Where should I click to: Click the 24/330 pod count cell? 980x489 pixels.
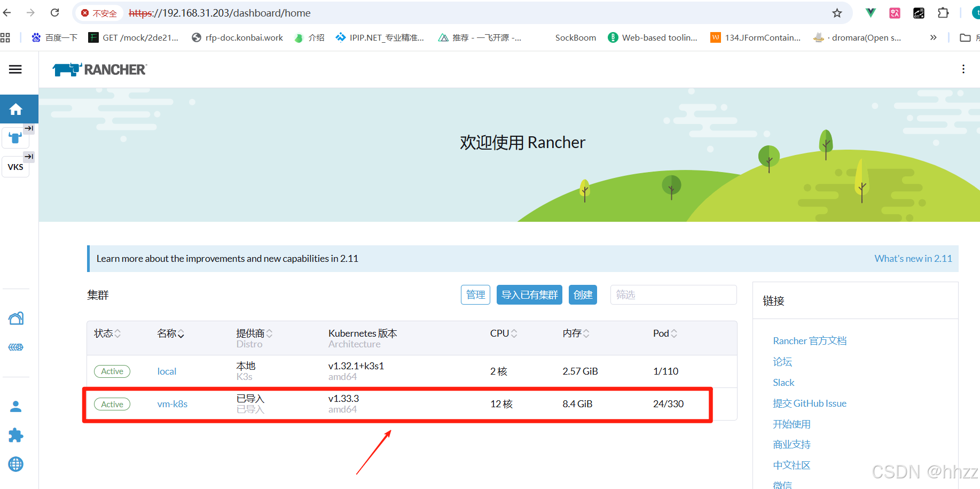coord(668,404)
